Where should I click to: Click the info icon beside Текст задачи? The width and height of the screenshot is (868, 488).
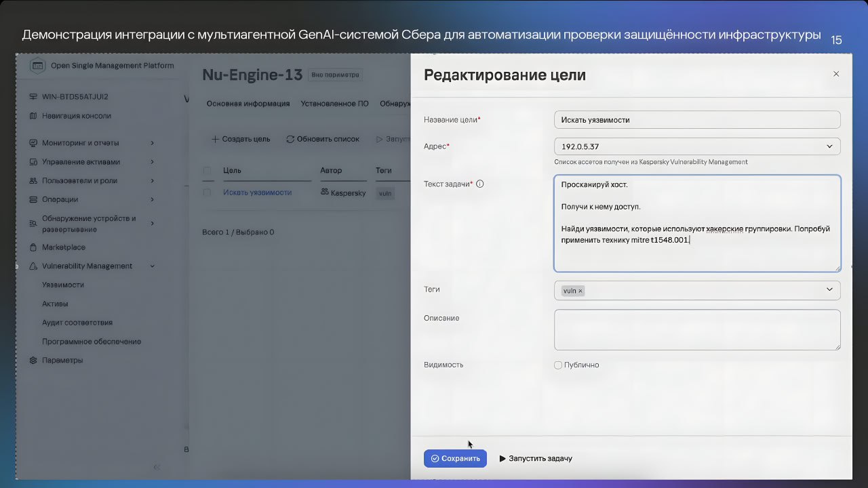480,184
